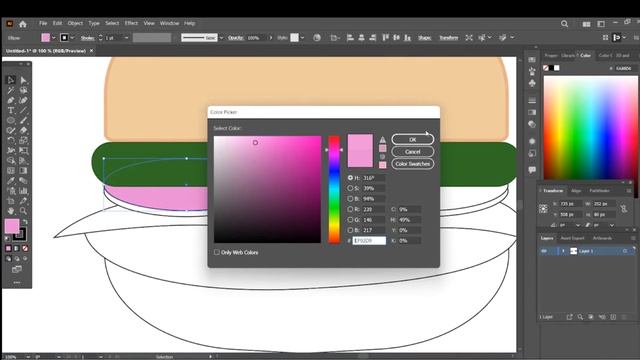The height and width of the screenshot is (360, 640).
Task: Click Make New Layer icon in Layers panel
Action: pos(613,317)
